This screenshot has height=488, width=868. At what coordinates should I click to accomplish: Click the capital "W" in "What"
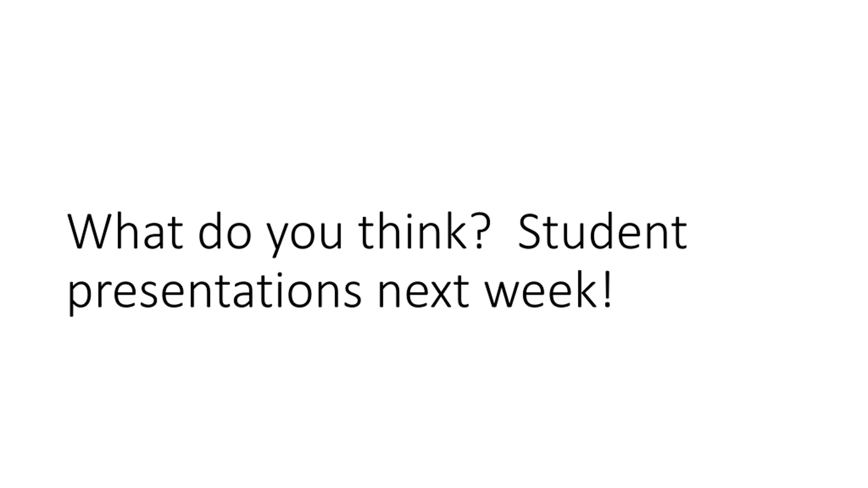[x=90, y=231]
